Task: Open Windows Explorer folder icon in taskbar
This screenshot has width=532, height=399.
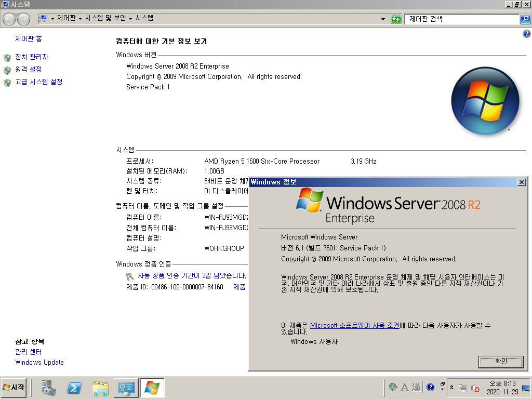Action: (x=100, y=388)
